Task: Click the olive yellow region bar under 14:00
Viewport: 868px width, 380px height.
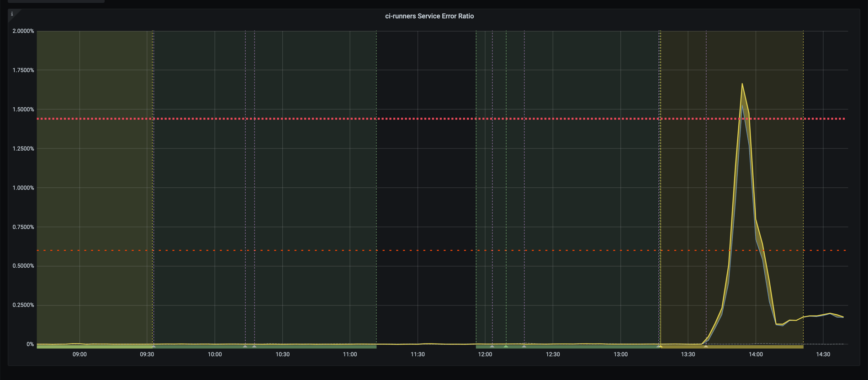Action: tap(754, 347)
